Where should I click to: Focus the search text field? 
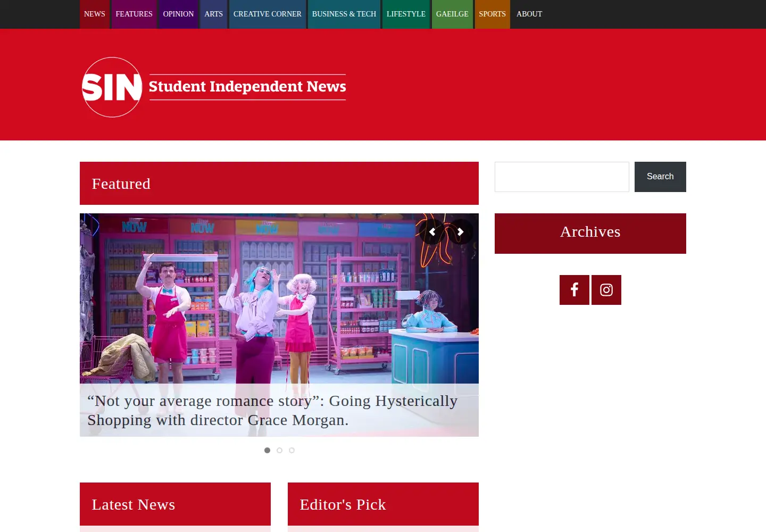point(562,177)
